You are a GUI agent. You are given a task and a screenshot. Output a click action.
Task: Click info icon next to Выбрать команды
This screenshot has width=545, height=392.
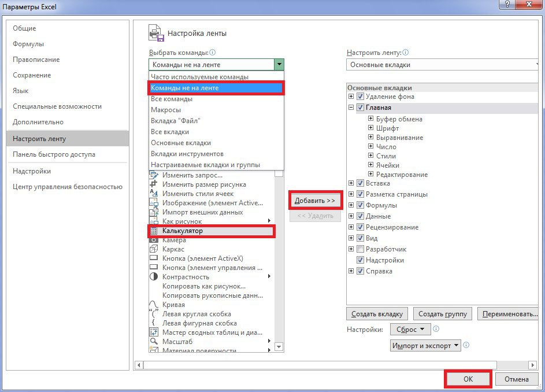pyautogui.click(x=212, y=53)
